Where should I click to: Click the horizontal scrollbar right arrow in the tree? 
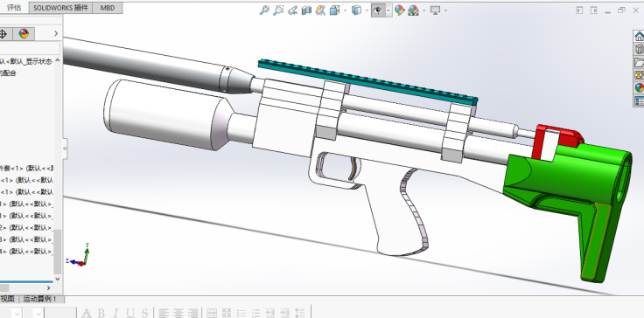[48, 288]
